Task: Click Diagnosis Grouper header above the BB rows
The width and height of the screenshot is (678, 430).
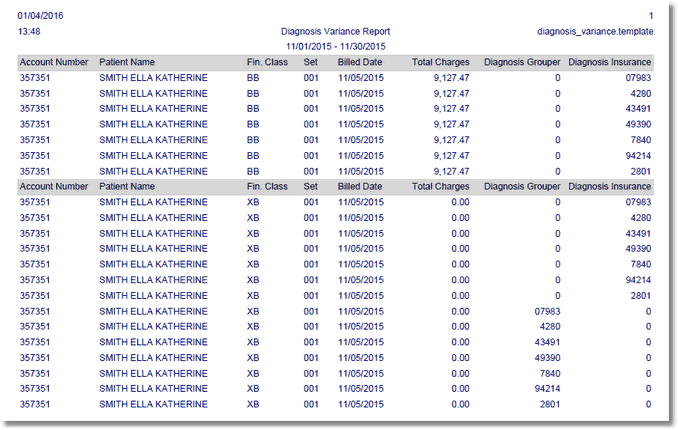Action: coord(522,62)
